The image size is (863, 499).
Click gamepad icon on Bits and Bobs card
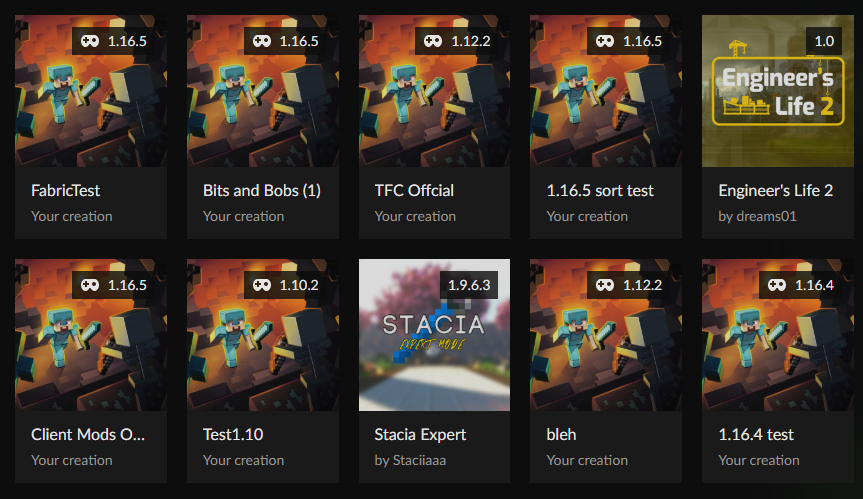pyautogui.click(x=261, y=41)
